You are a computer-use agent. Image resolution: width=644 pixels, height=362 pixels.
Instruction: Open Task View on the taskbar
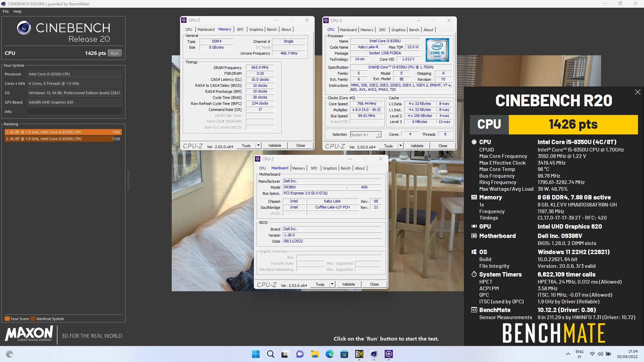(285, 354)
